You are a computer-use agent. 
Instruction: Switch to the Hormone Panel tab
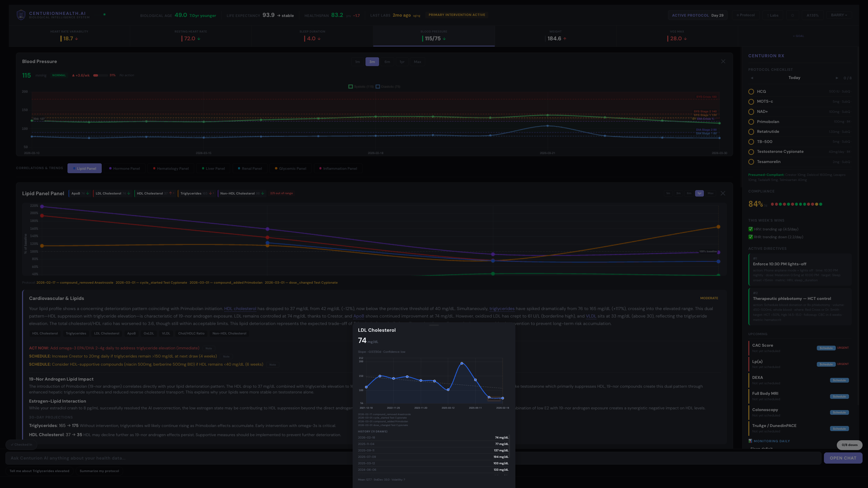pyautogui.click(x=124, y=168)
